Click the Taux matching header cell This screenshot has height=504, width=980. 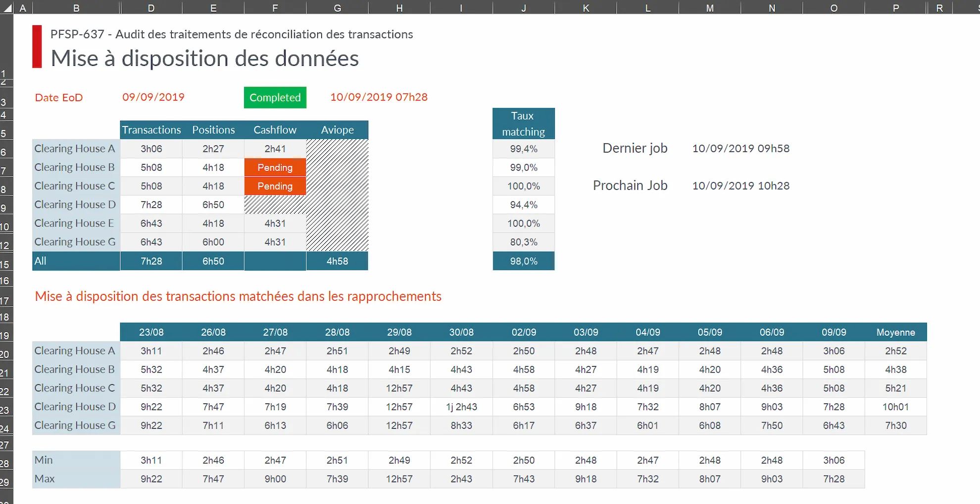pos(523,123)
